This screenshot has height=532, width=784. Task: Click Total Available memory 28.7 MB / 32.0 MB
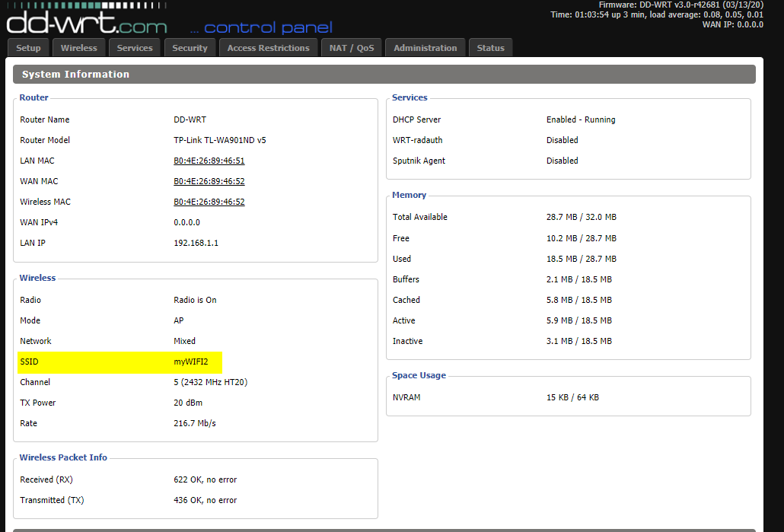point(582,216)
